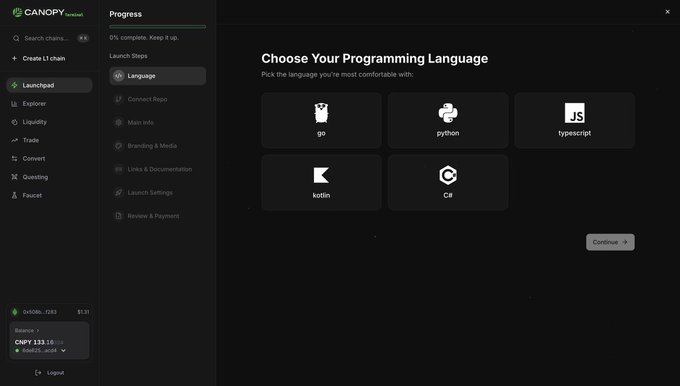680x386 pixels.
Task: Open the Faucet menu item
Action: click(49, 195)
